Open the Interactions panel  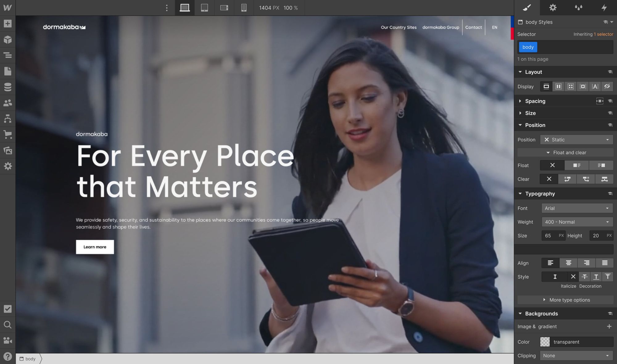coord(604,8)
